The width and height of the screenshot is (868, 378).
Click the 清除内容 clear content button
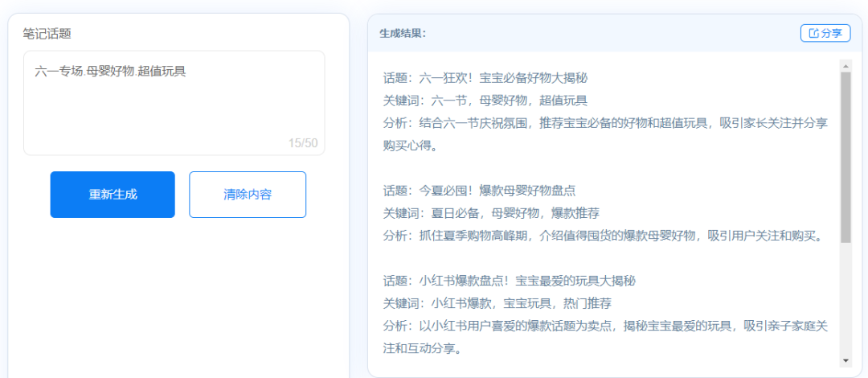248,195
